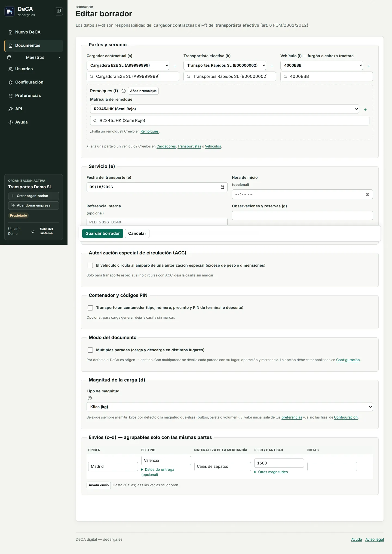Open the Cargador contractual dropdown
This screenshot has height=554, width=392.
(x=128, y=65)
